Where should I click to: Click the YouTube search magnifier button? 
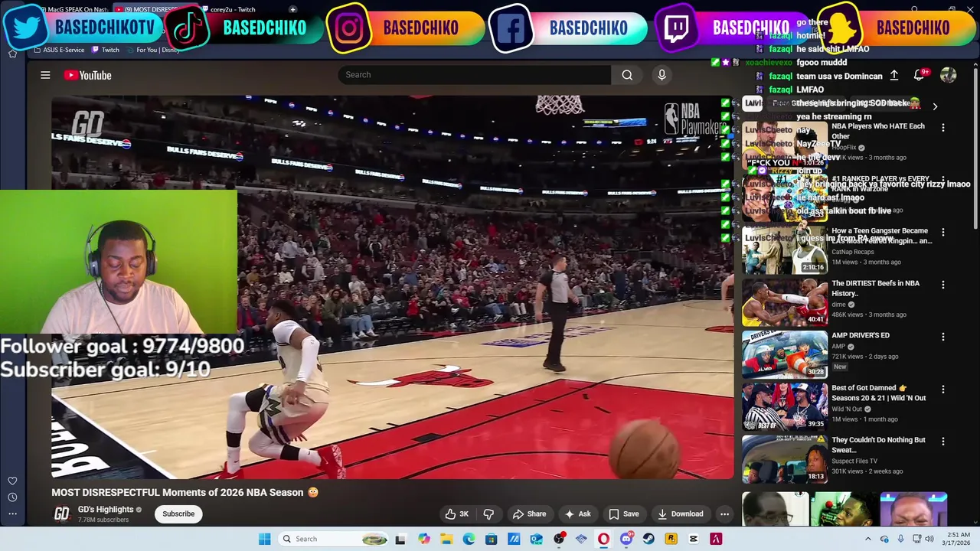click(x=627, y=75)
